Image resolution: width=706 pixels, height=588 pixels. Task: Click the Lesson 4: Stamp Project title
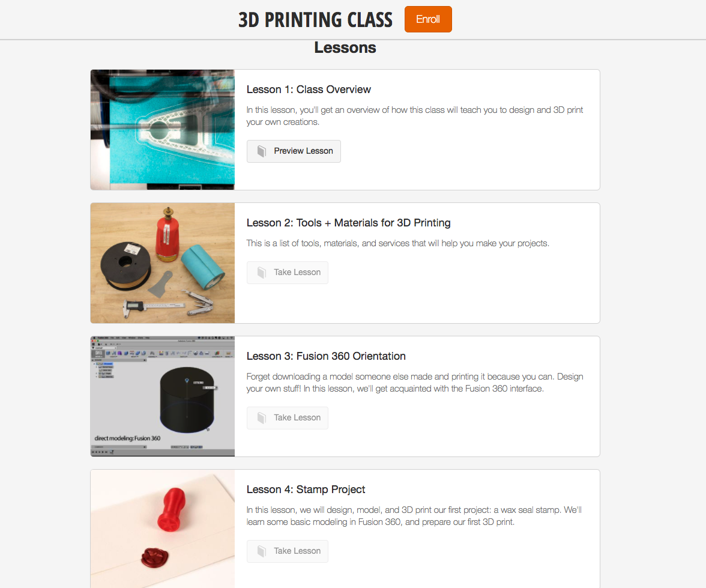[x=306, y=489]
